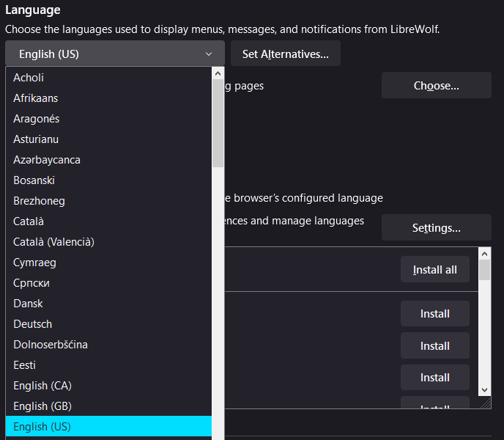Click the Install list's scroll-down arrow
Screen dimensions: 504x440
[484, 390]
